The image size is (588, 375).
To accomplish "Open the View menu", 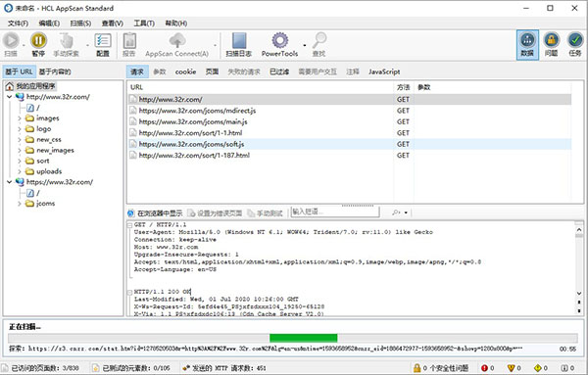I will point(112,23).
